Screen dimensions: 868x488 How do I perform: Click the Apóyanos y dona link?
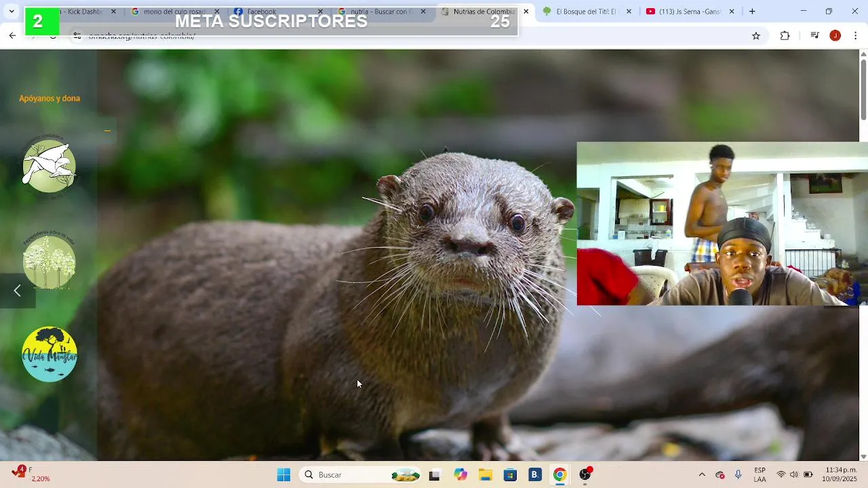(50, 98)
